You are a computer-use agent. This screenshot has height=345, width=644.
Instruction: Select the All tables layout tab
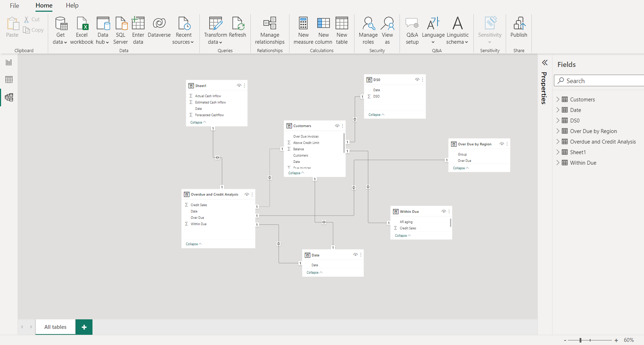click(55, 327)
